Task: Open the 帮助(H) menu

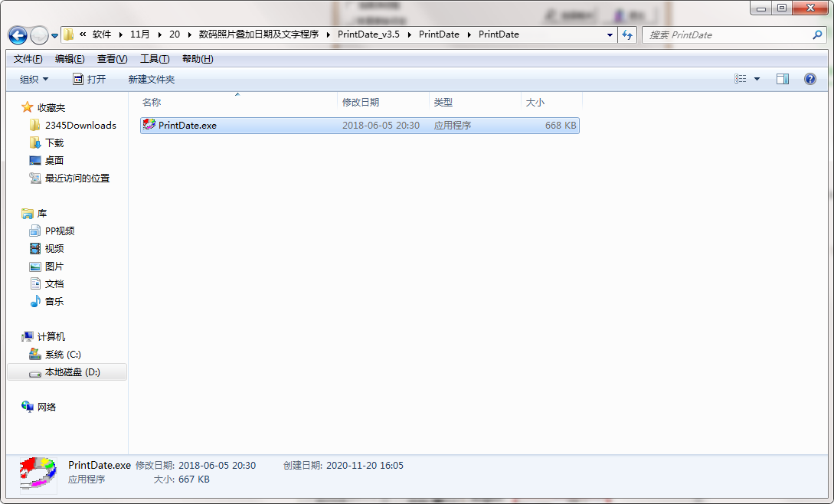Action: coord(198,59)
